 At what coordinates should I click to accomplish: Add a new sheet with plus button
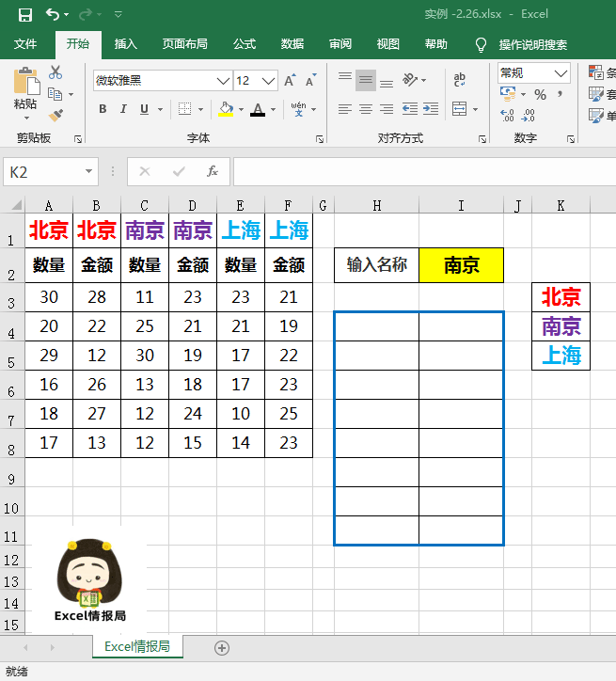pos(222,647)
